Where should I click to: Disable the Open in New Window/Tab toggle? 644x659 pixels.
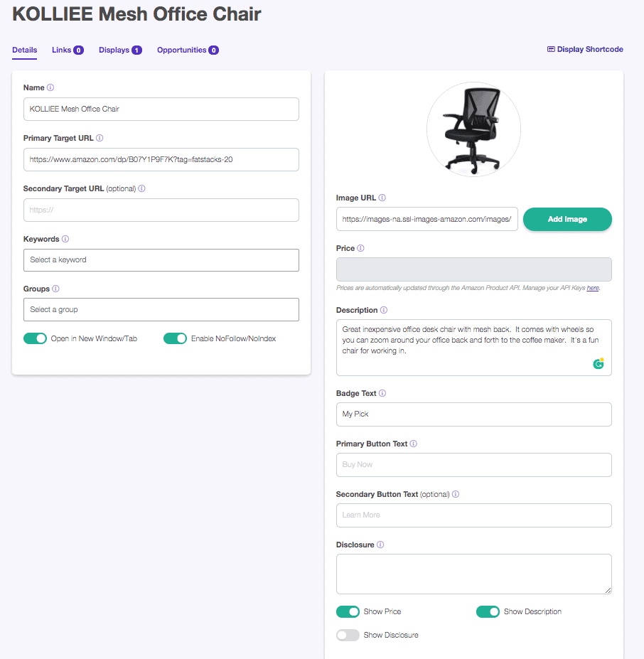tap(35, 339)
